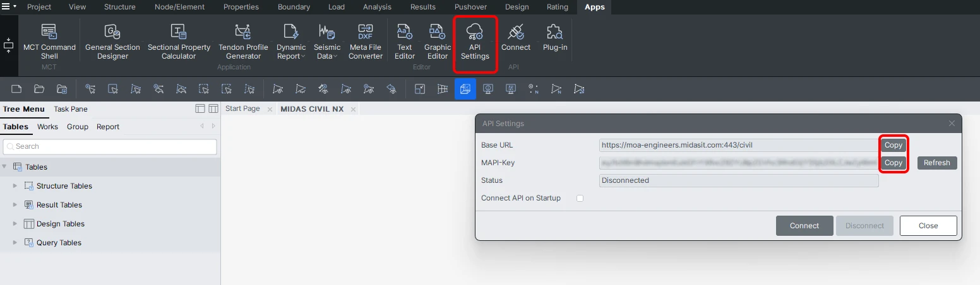Open the Text Editor tool
The height and width of the screenshot is (285, 980).
pyautogui.click(x=405, y=42)
